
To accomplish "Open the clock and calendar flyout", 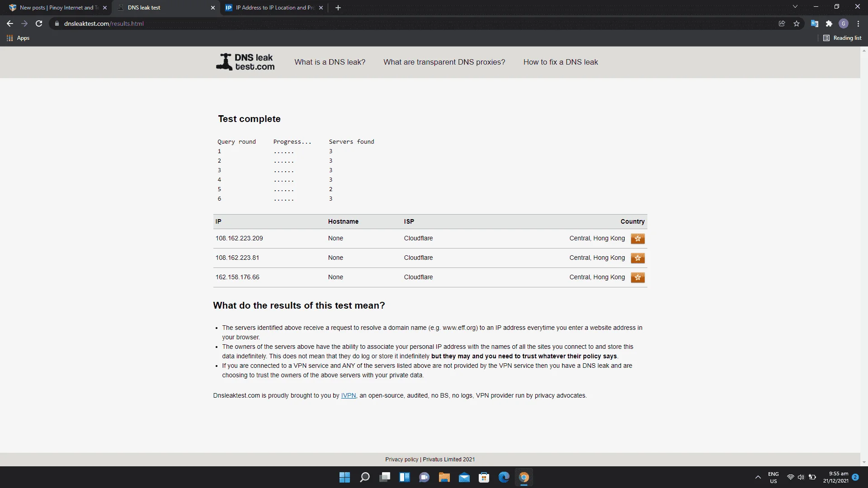I will (835, 478).
